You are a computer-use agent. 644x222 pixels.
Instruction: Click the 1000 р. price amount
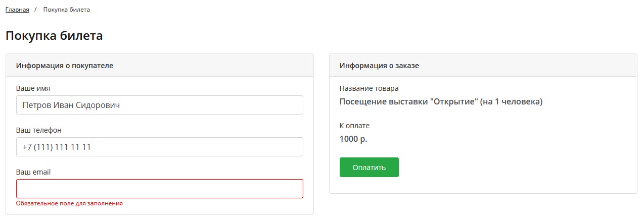point(353,139)
